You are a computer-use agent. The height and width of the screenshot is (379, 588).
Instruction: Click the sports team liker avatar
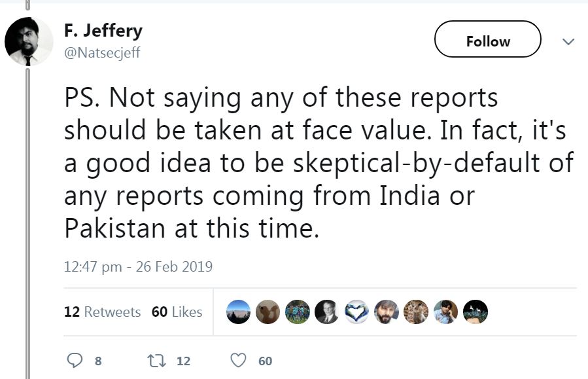click(297, 312)
